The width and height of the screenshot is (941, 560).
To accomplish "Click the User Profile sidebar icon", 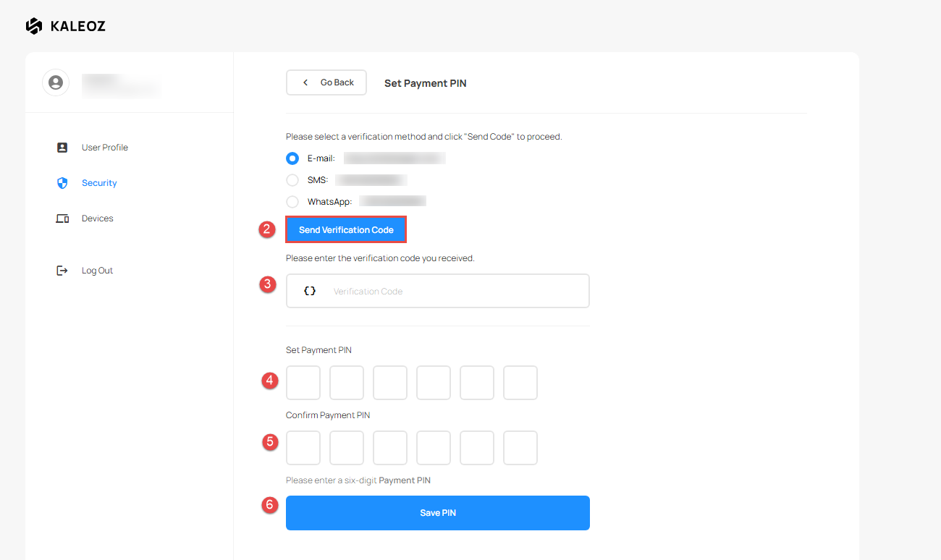I will pos(62,148).
